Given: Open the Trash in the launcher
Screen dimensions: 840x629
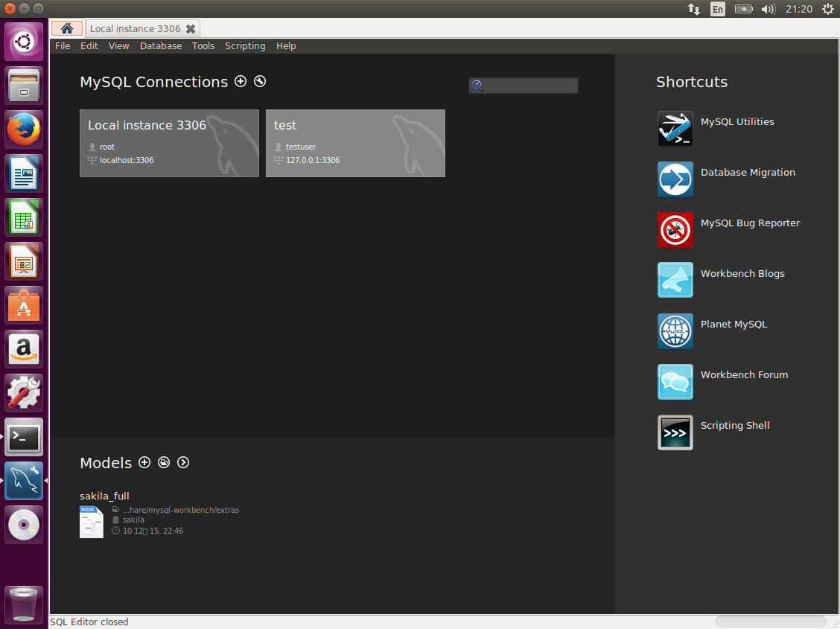Looking at the screenshot, I should coord(24,604).
